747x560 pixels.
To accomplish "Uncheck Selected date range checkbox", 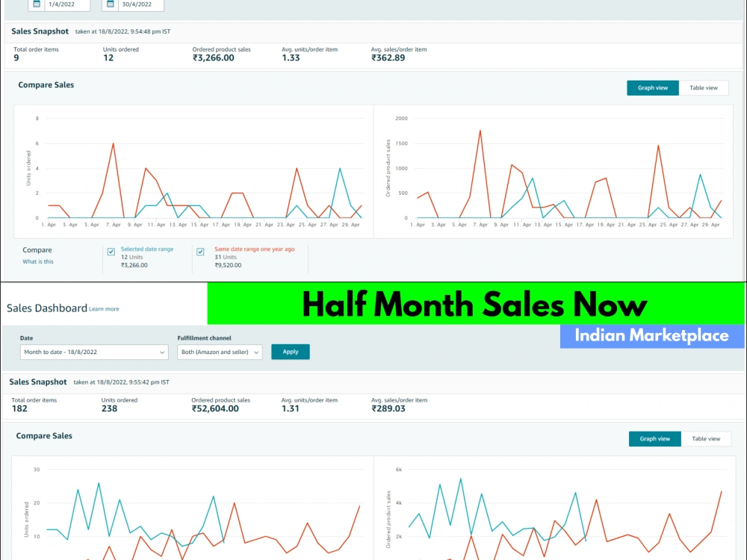I will click(111, 252).
